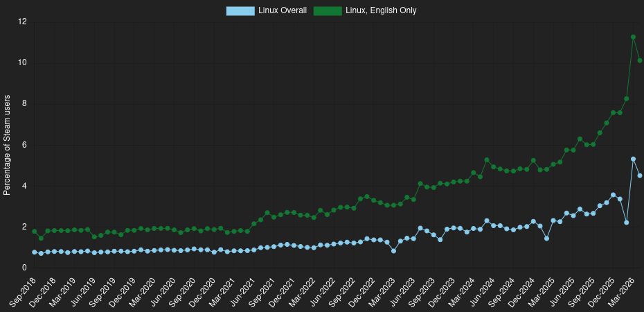Click the blue Linux Overall legend swatch

click(x=240, y=10)
